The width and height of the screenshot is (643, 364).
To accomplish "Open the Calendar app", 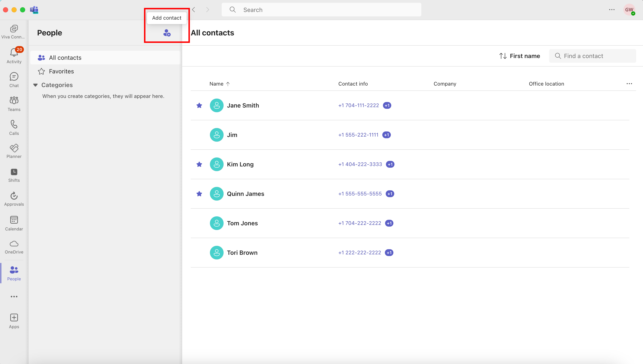I will pyautogui.click(x=14, y=224).
